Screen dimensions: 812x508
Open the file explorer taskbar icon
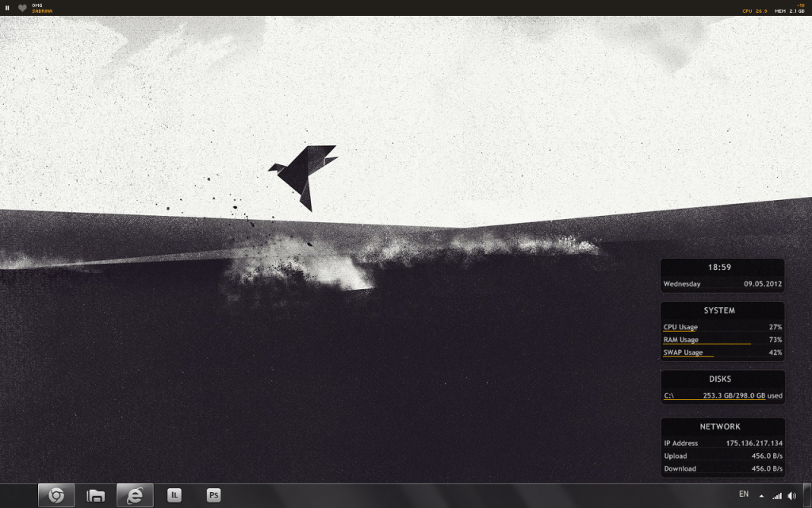96,495
